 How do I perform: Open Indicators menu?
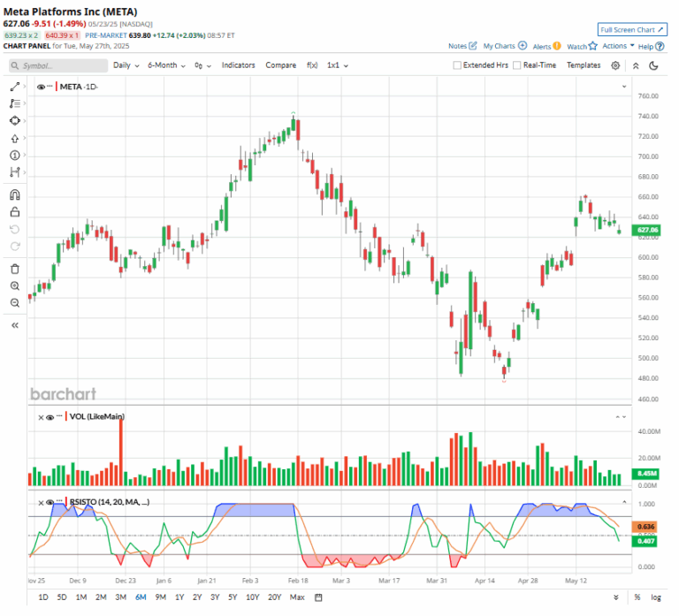[238, 65]
